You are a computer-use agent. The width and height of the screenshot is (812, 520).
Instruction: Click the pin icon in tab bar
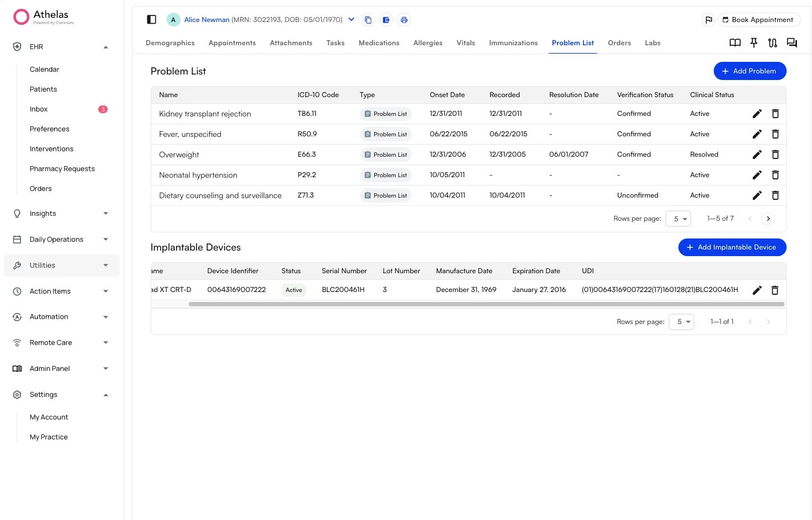753,43
